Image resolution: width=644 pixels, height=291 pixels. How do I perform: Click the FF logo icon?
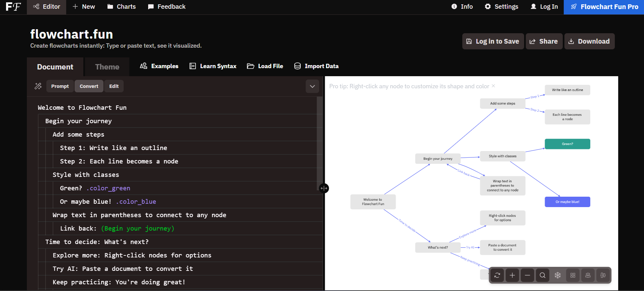[x=13, y=7]
